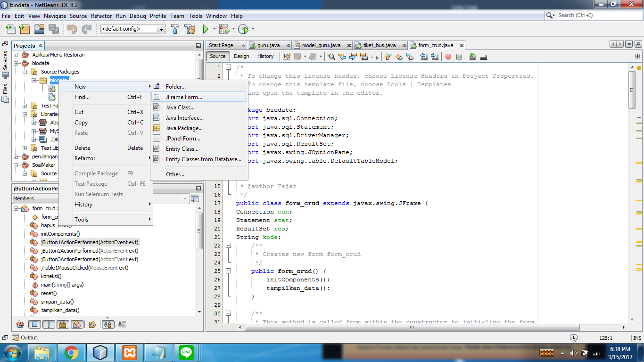Click the Uncomment icon in editor toolbar

484,57
